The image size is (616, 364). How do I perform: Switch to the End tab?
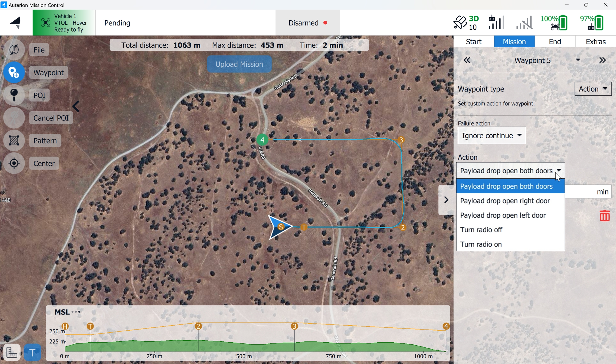click(555, 42)
